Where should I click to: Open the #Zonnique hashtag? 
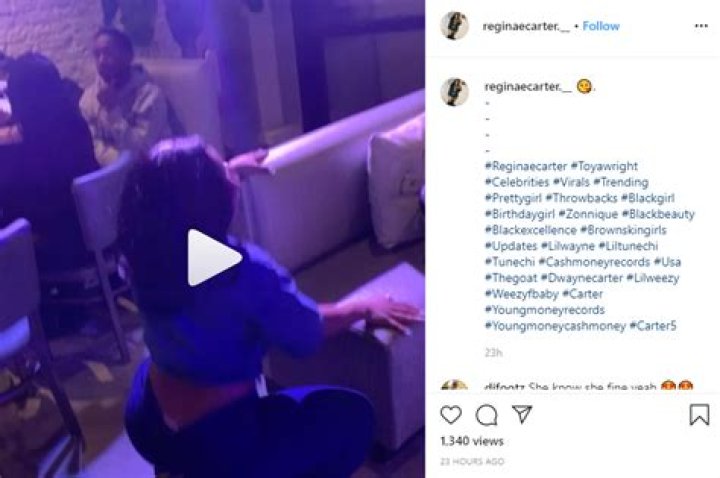pyautogui.click(x=588, y=214)
